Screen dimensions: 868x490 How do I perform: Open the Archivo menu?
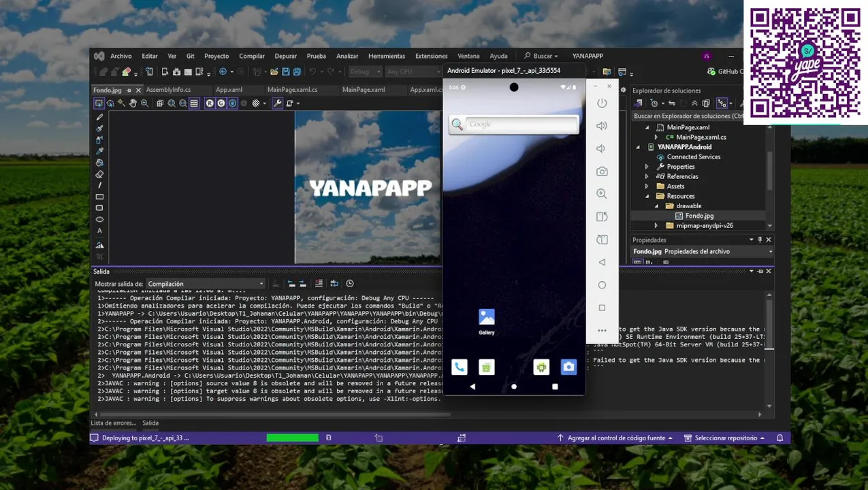click(x=121, y=56)
